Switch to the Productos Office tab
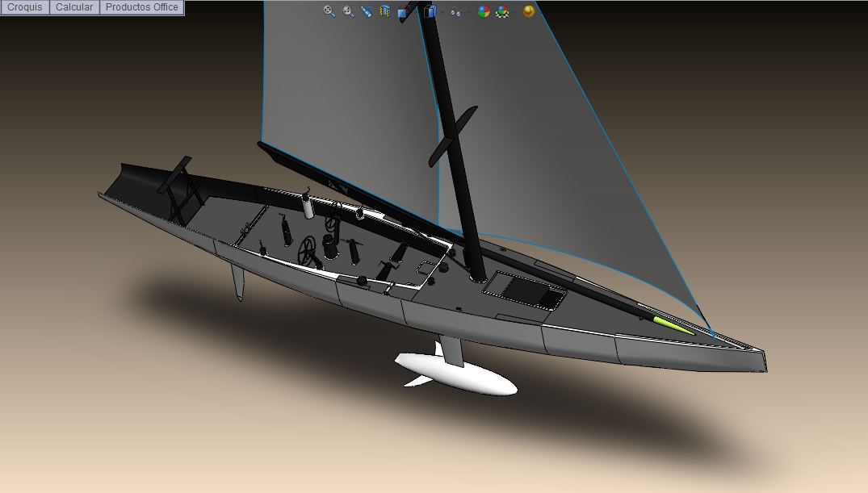The width and height of the screenshot is (868, 493). pos(141,6)
